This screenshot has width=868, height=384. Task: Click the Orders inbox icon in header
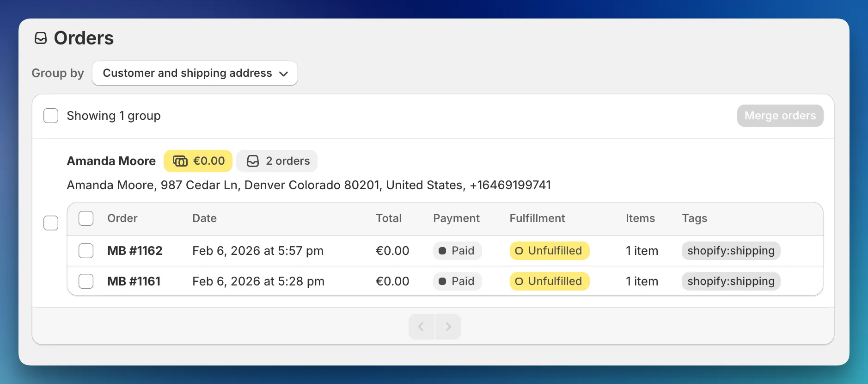pyautogui.click(x=41, y=38)
